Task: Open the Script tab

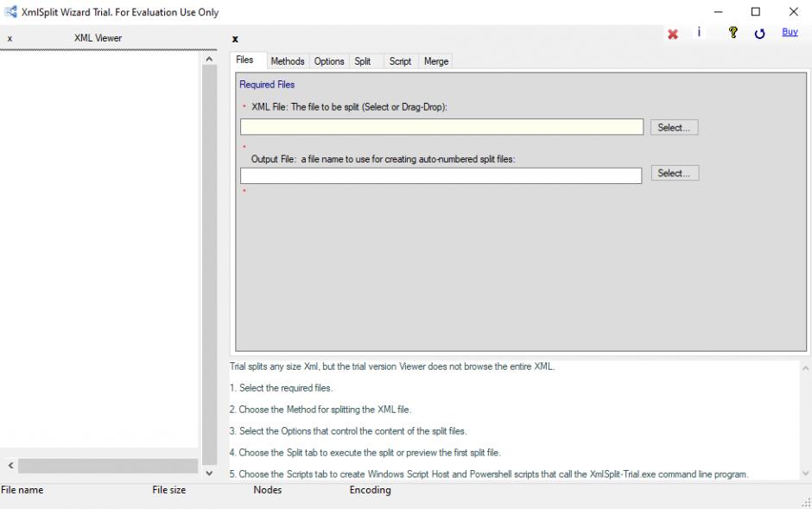Action: pos(400,61)
